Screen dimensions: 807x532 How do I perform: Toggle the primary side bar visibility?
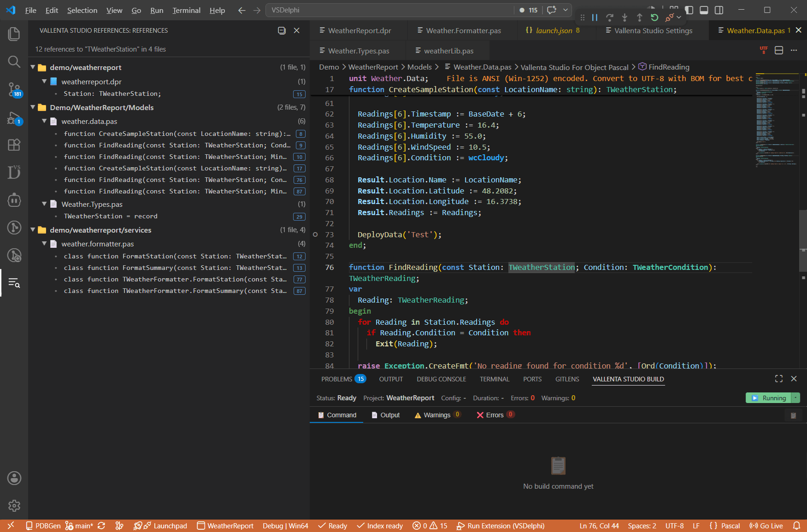coord(689,10)
